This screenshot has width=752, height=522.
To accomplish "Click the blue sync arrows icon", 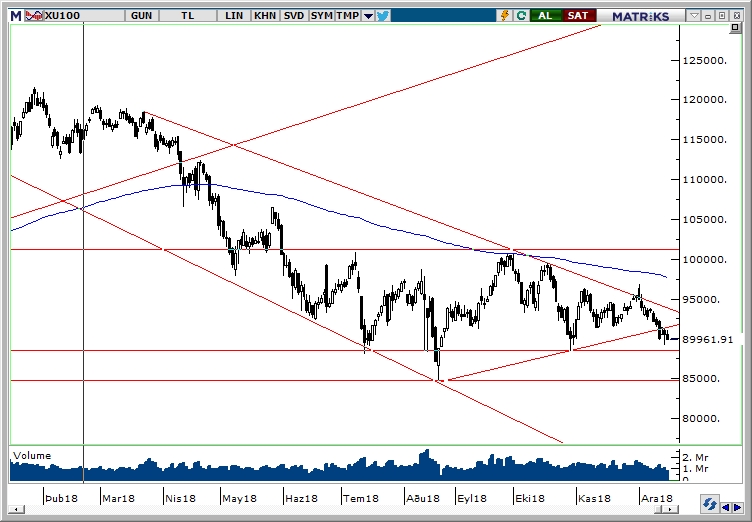I will (709, 504).
